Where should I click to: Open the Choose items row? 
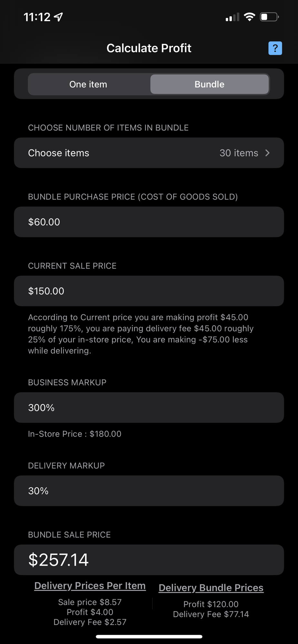(149, 153)
